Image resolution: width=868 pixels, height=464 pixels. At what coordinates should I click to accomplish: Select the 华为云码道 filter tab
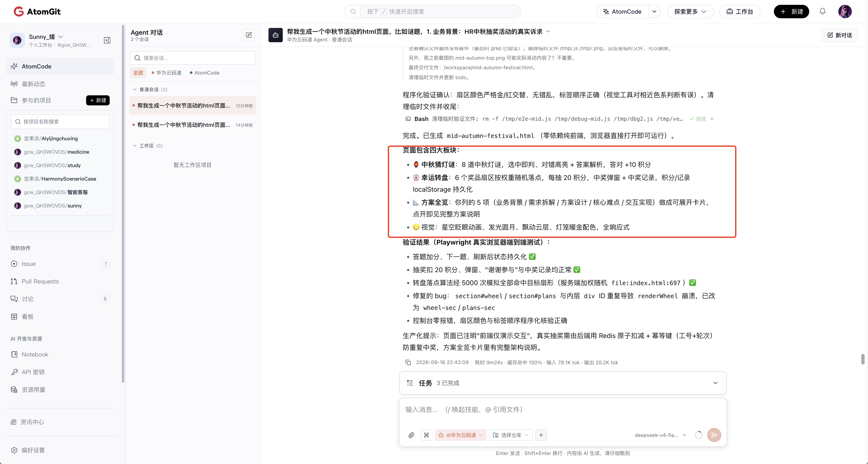166,73
